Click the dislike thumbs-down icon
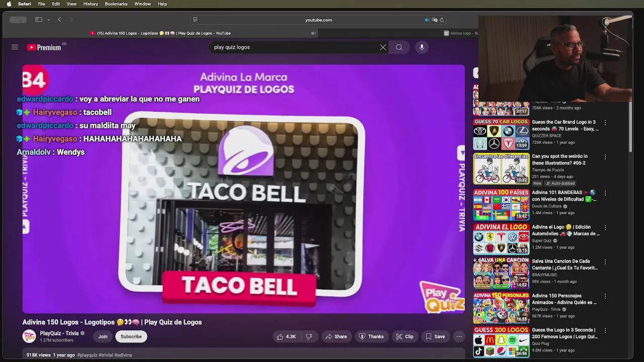Image resolution: width=644 pixels, height=362 pixels. pos(309,336)
